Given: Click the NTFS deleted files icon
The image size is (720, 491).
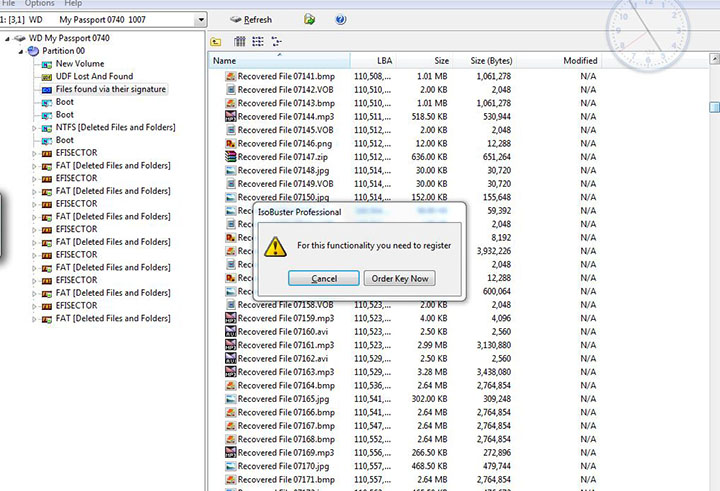Looking at the screenshot, I should click(x=47, y=128).
